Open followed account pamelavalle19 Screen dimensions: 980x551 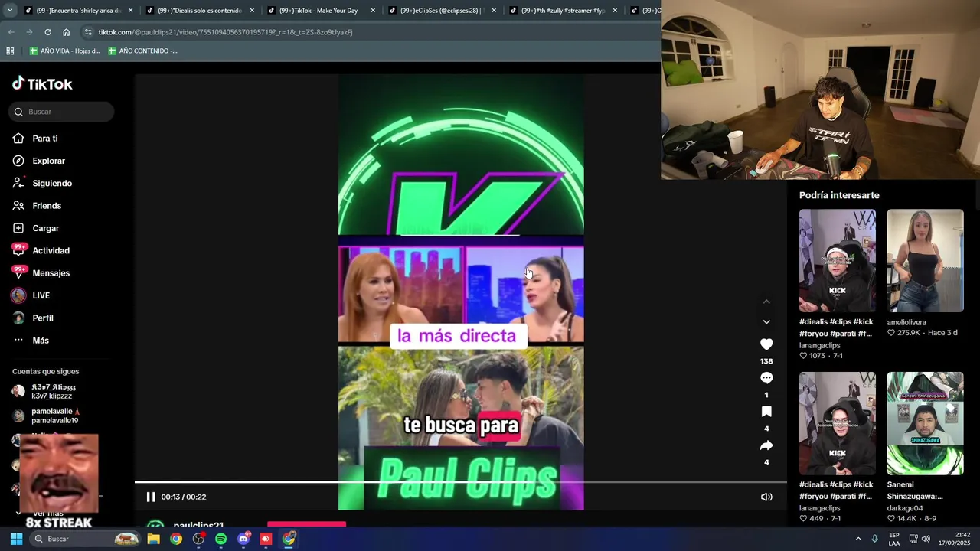(54, 416)
